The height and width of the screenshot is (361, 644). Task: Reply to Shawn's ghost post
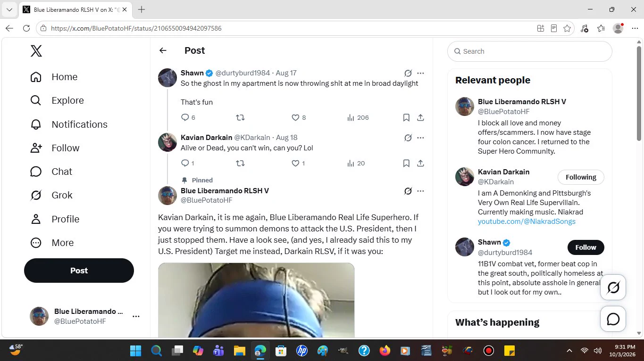point(185,117)
